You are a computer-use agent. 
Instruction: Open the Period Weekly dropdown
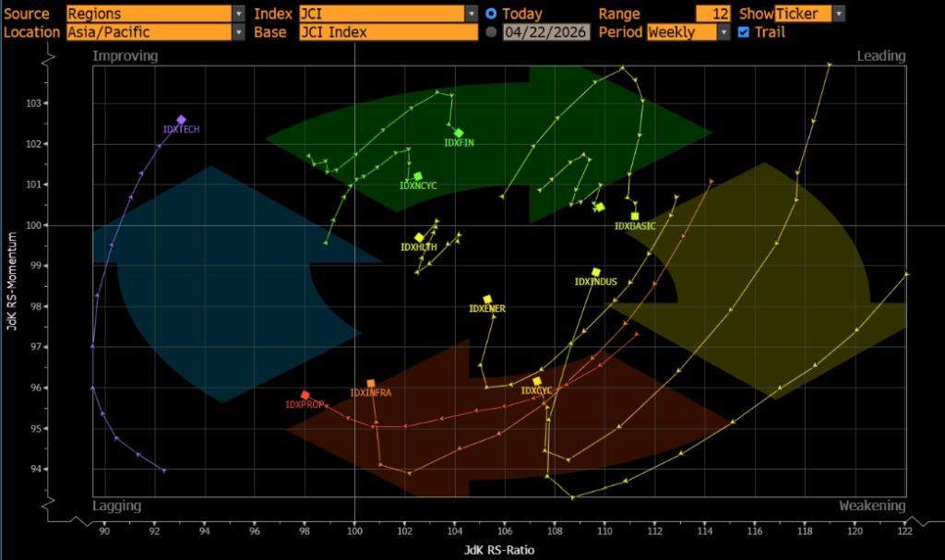(724, 32)
